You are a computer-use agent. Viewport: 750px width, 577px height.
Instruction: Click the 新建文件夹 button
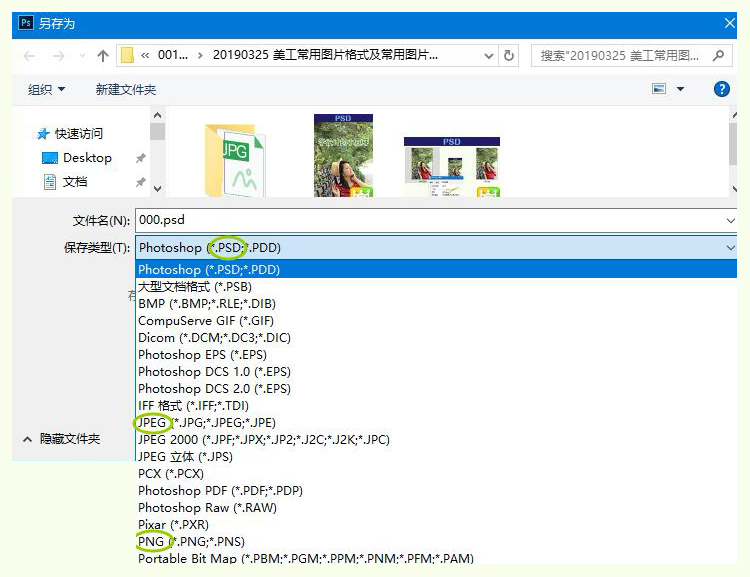(x=126, y=89)
